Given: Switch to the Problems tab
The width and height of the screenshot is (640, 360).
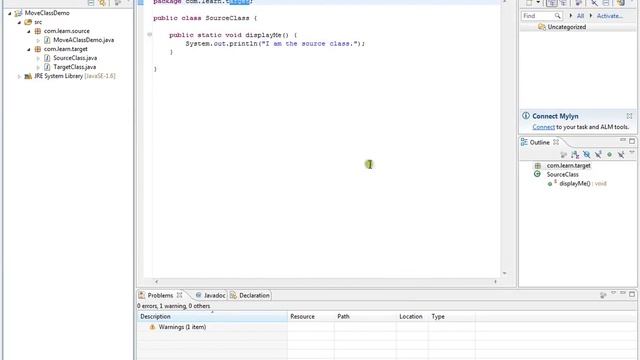Looking at the screenshot, I should [160, 295].
